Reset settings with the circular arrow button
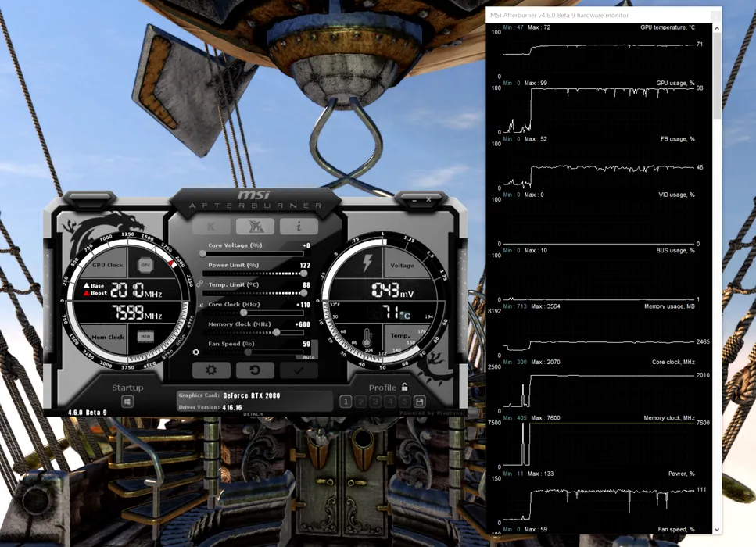Image resolution: width=756 pixels, height=547 pixels. 255,370
